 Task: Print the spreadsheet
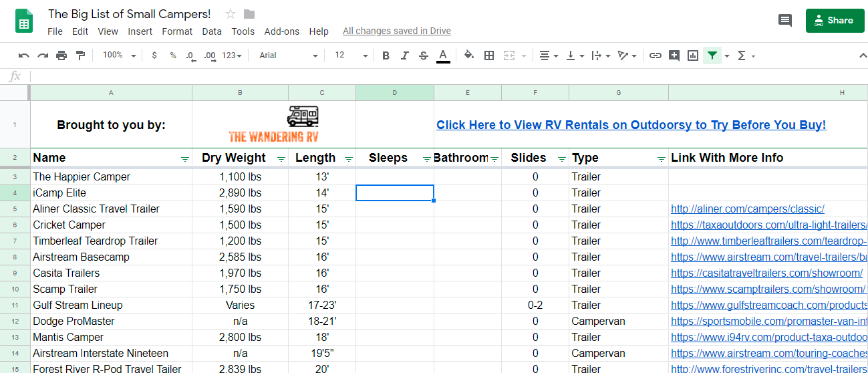pos(61,55)
